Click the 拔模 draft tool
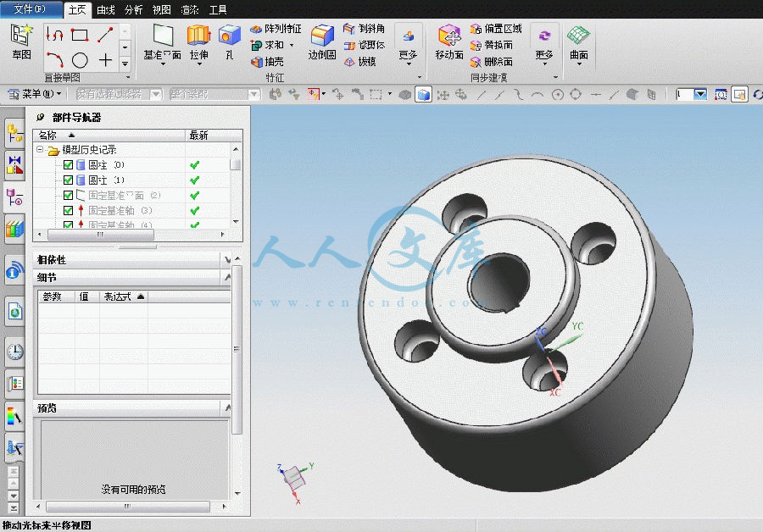This screenshot has height=532, width=763. (359, 62)
